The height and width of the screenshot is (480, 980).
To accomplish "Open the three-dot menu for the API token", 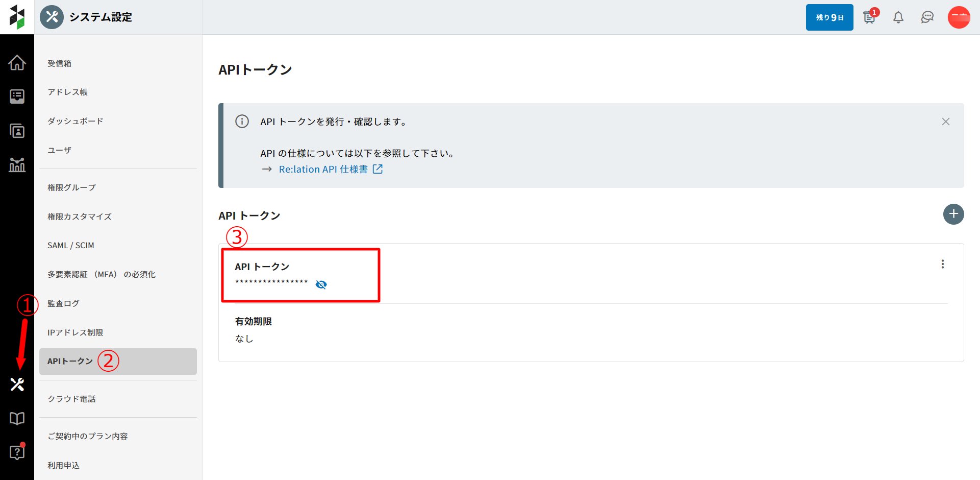I will click(942, 264).
